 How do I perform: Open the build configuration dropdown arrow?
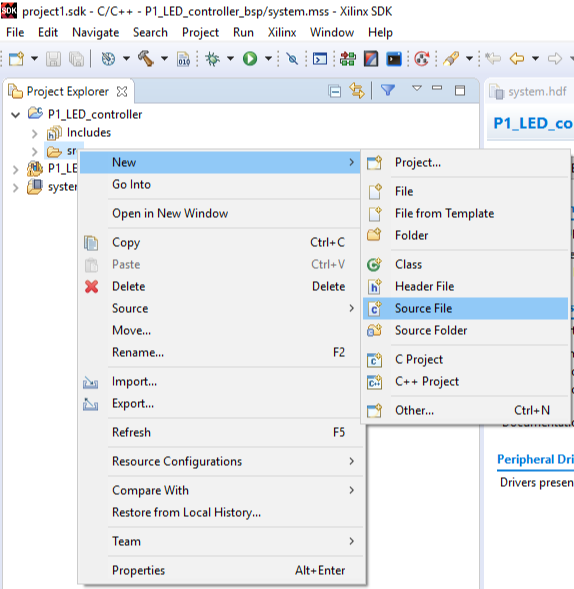pyautogui.click(x=127, y=59)
